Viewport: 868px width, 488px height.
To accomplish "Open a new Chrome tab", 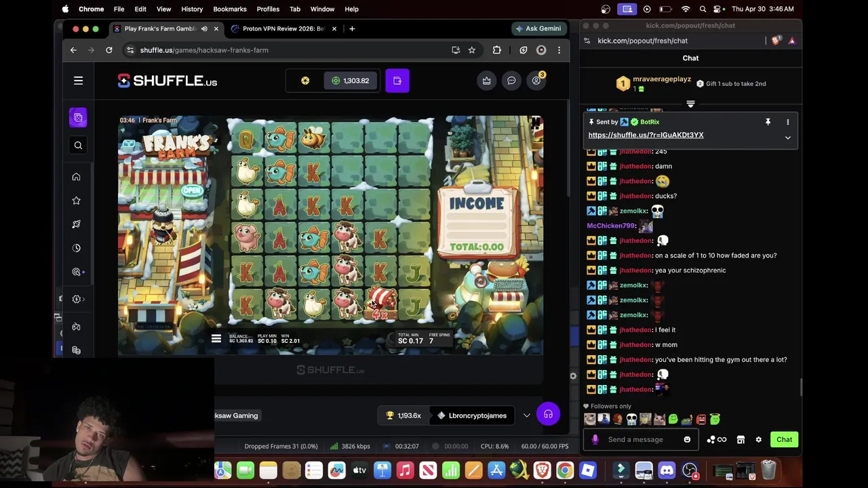I will click(352, 28).
